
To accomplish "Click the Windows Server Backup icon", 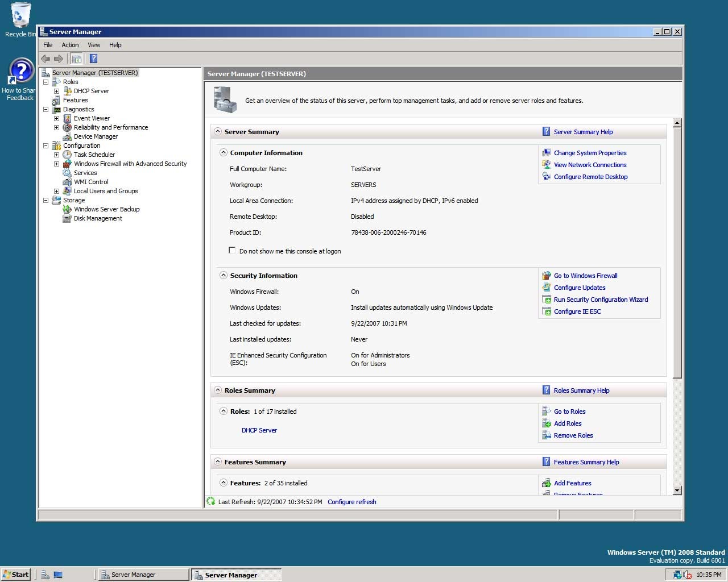I will tap(67, 209).
